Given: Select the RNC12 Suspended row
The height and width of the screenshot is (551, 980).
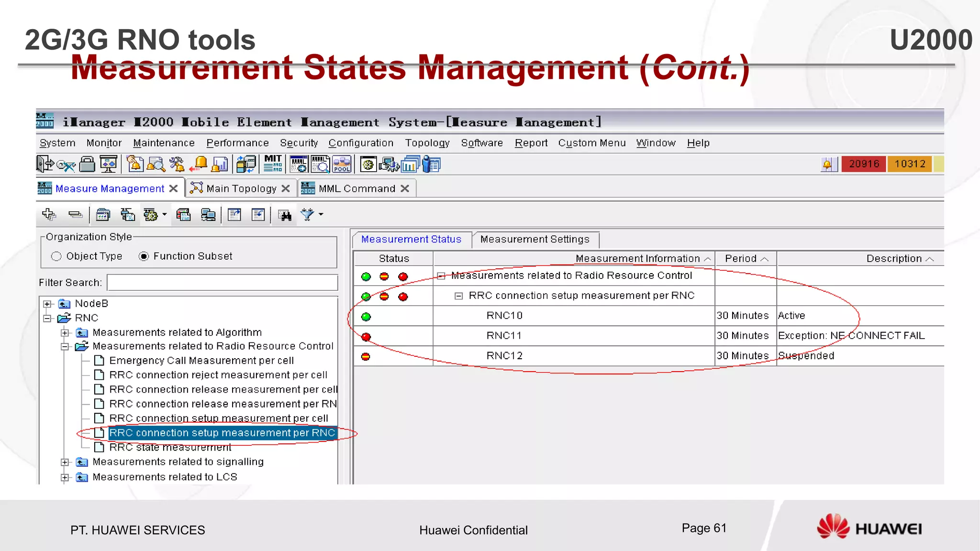Looking at the screenshot, I should click(x=648, y=356).
